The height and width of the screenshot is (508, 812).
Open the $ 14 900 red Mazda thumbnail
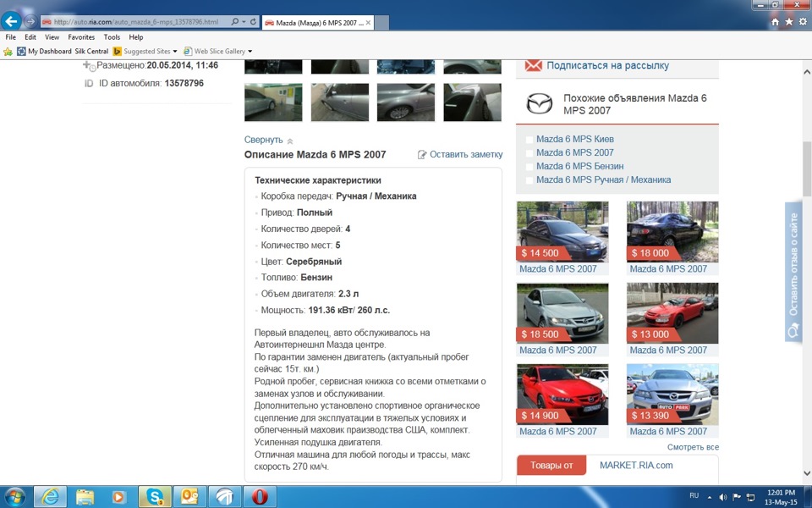[562, 394]
